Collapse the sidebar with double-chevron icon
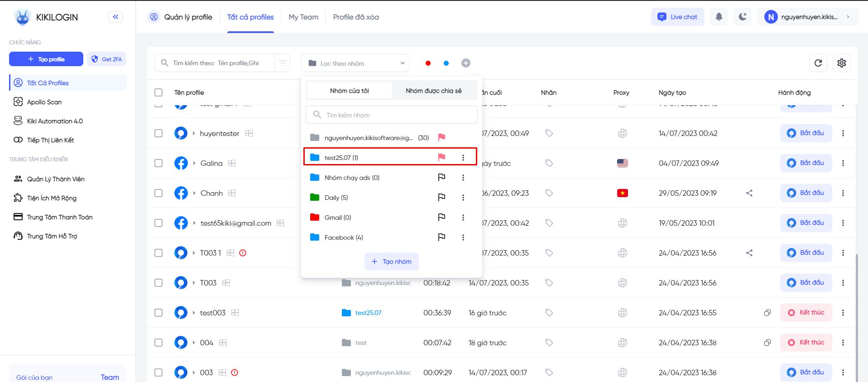This screenshot has height=382, width=868. point(115,17)
